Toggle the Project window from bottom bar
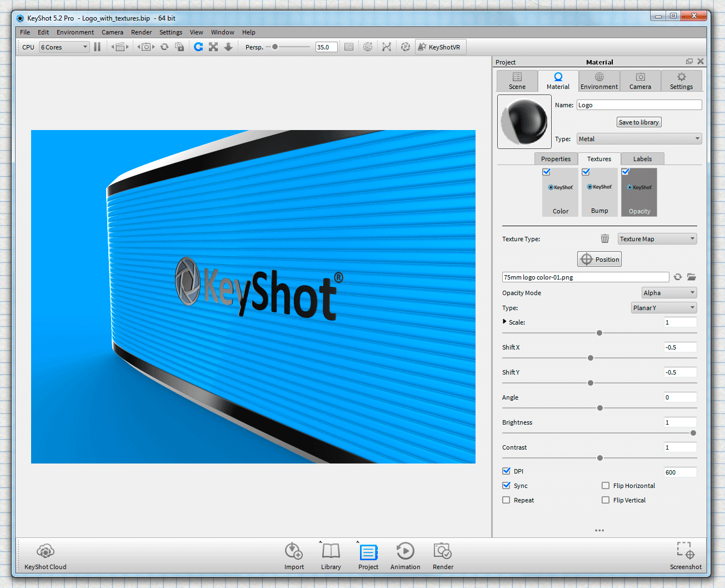The image size is (725, 588). tap(368, 556)
